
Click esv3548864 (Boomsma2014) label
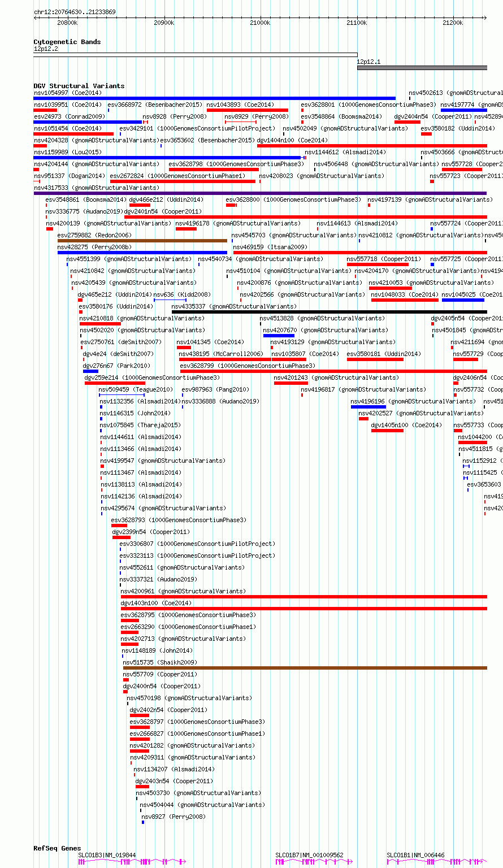341,116
